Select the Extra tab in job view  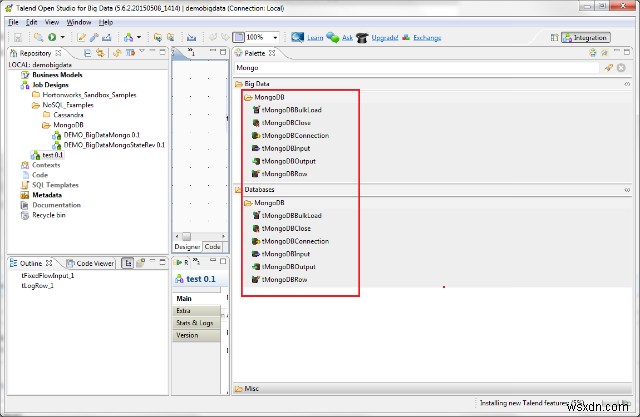point(196,311)
